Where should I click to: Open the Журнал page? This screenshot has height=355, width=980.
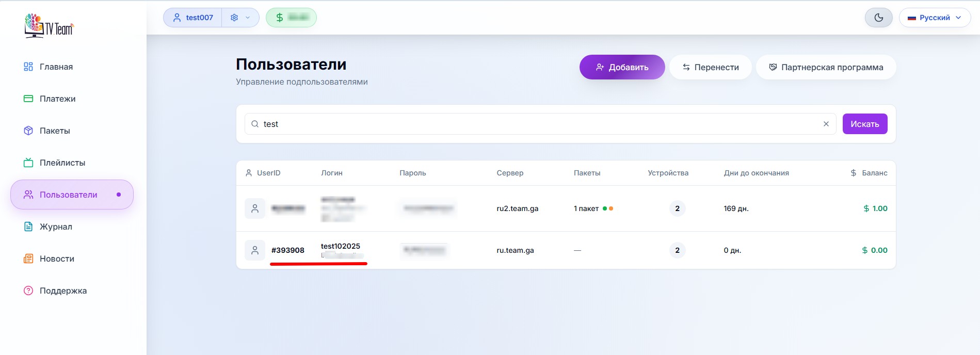[56, 227]
